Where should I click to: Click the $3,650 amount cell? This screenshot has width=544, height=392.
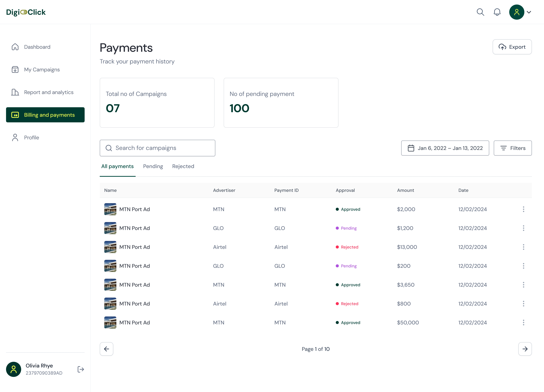coord(406,285)
